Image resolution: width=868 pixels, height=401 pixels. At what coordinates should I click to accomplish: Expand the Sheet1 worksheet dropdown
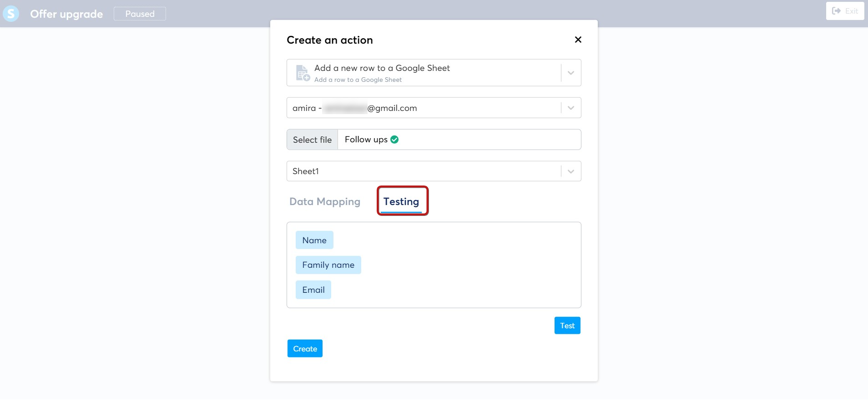pos(571,171)
